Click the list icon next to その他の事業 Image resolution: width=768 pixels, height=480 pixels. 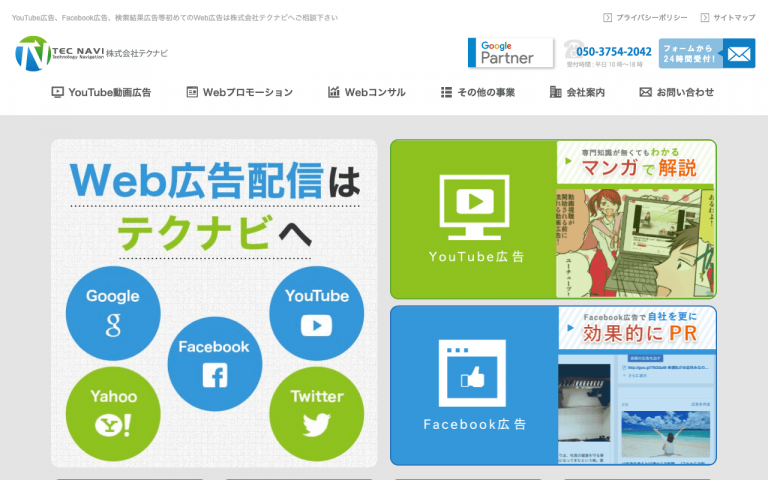click(x=446, y=92)
